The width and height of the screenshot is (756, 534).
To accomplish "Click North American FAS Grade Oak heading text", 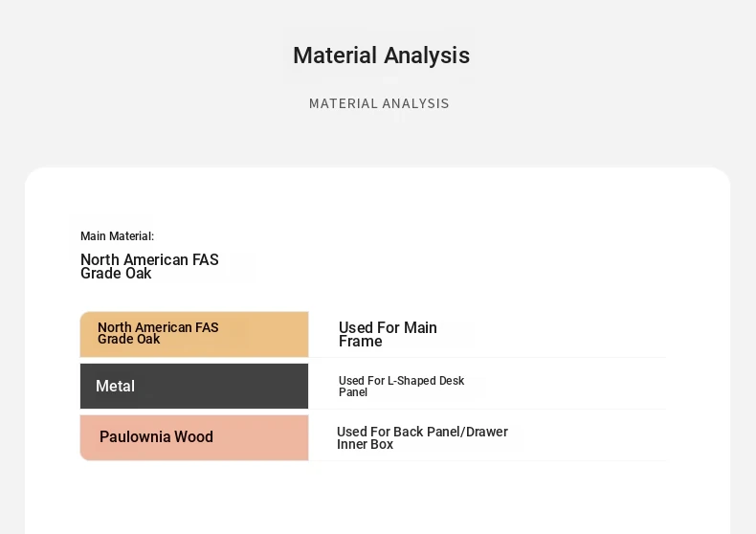I will 149,266.
